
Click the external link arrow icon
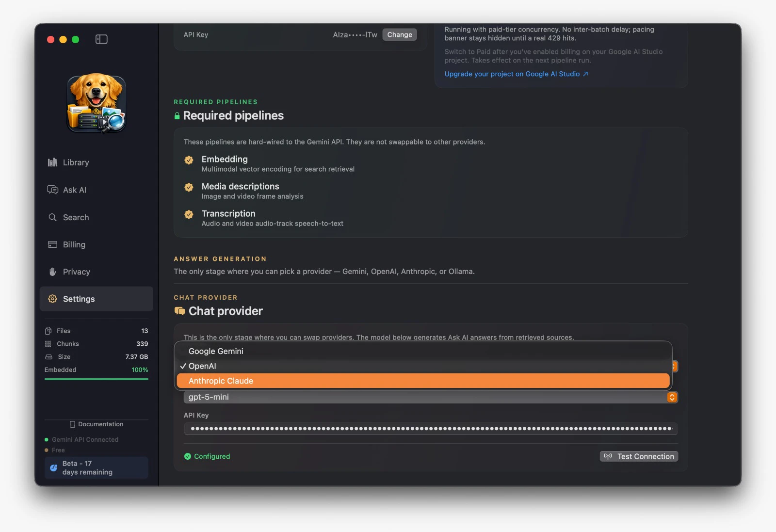click(585, 74)
